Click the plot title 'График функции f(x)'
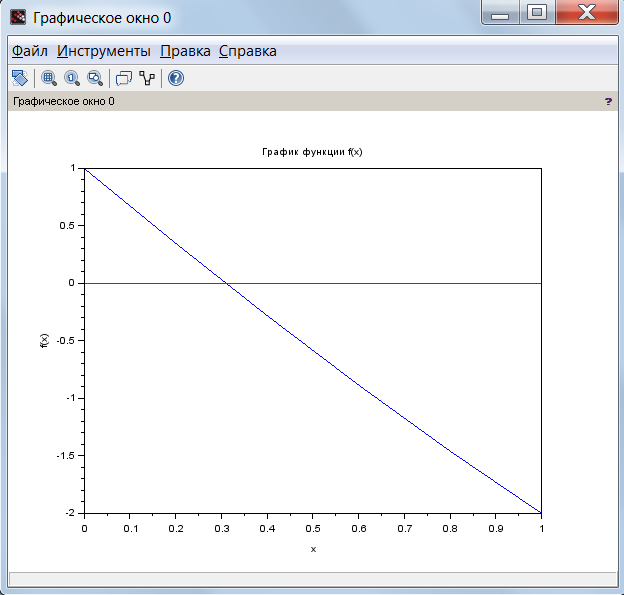Viewport: 624px width, 595px height. click(x=312, y=152)
